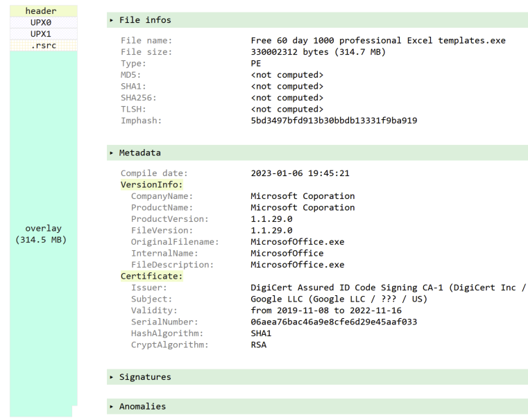
Task: Expand the Signatures section arrow
Action: [112, 377]
